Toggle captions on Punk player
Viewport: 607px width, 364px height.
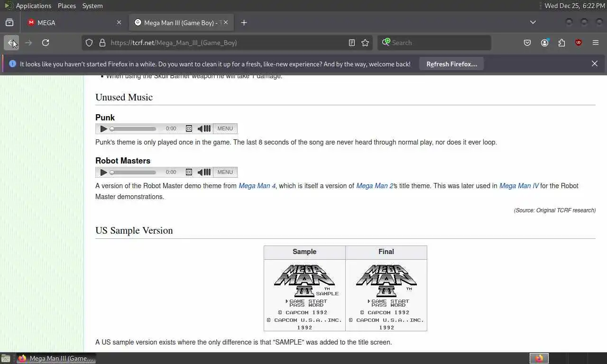click(x=189, y=128)
